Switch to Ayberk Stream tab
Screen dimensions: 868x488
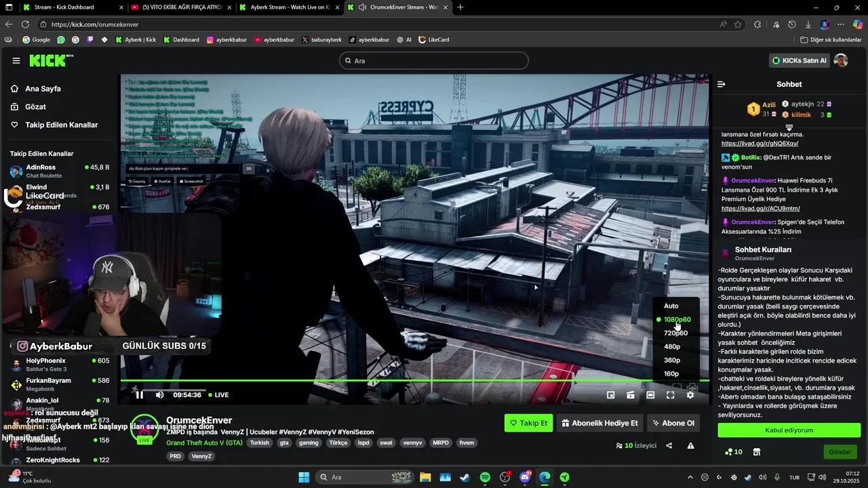[x=288, y=7]
